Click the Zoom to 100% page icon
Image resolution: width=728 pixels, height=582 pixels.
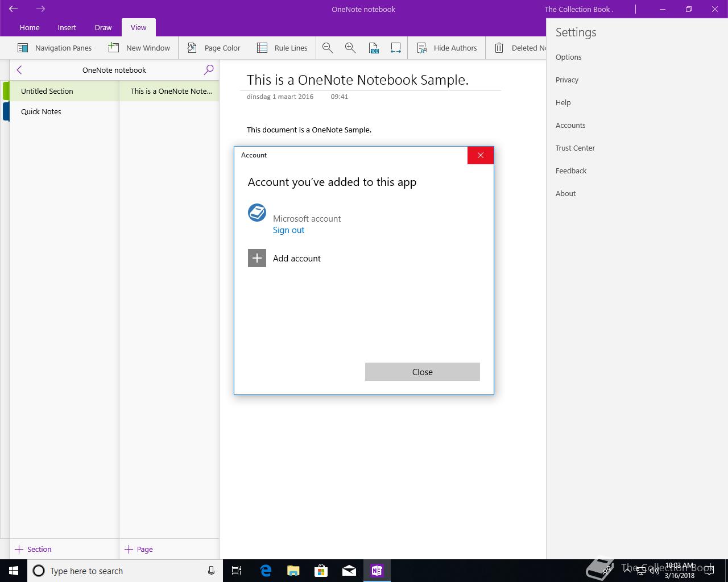[374, 48]
